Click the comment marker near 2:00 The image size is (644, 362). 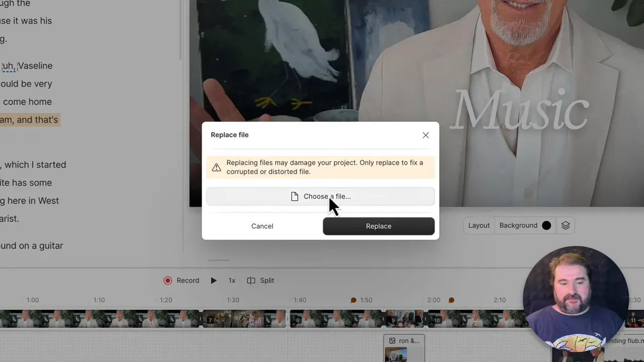coord(451,300)
